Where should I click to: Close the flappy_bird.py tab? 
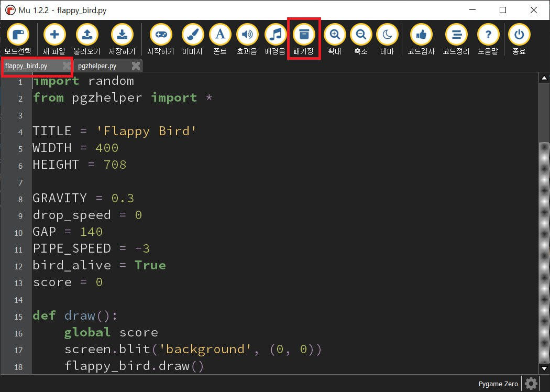pyautogui.click(x=67, y=66)
